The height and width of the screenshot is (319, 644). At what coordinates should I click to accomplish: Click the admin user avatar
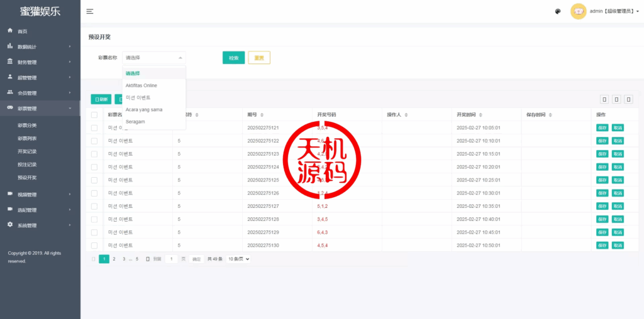(578, 11)
